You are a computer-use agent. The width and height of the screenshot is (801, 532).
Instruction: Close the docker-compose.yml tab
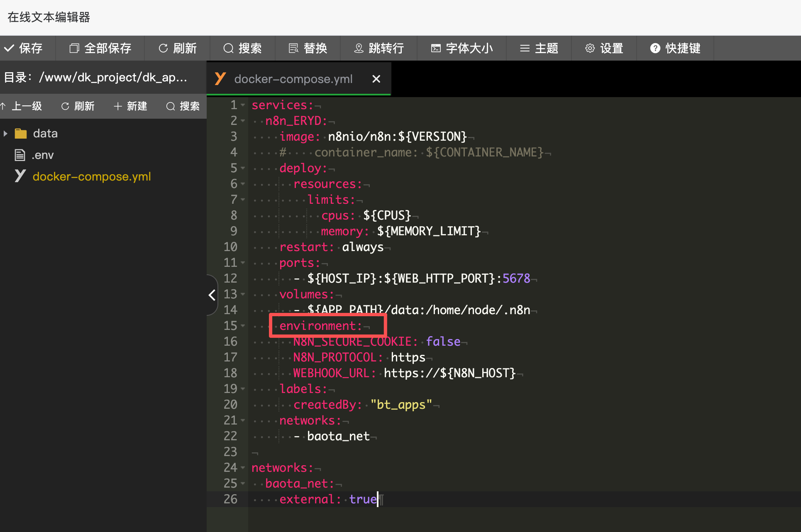point(376,79)
